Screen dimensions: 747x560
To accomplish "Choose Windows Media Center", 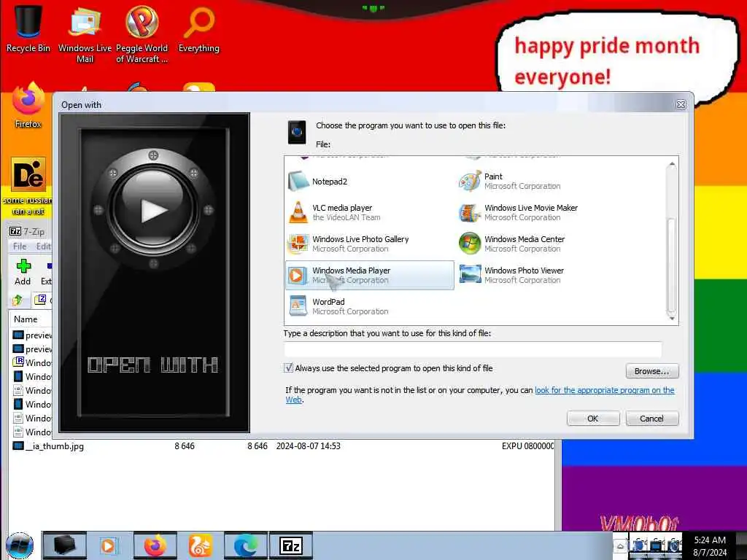I will click(542, 244).
